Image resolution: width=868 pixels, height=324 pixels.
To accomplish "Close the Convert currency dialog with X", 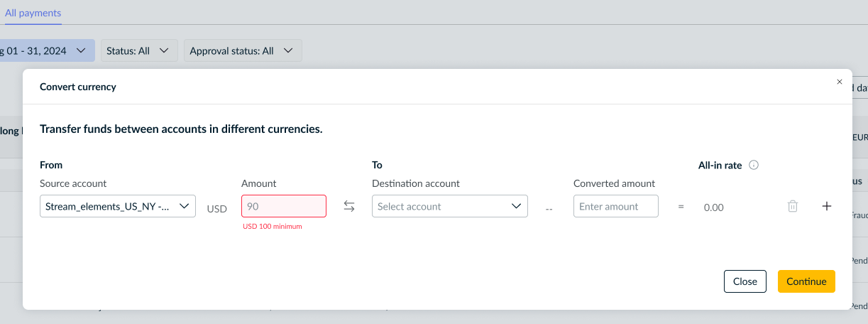I will pyautogui.click(x=840, y=82).
